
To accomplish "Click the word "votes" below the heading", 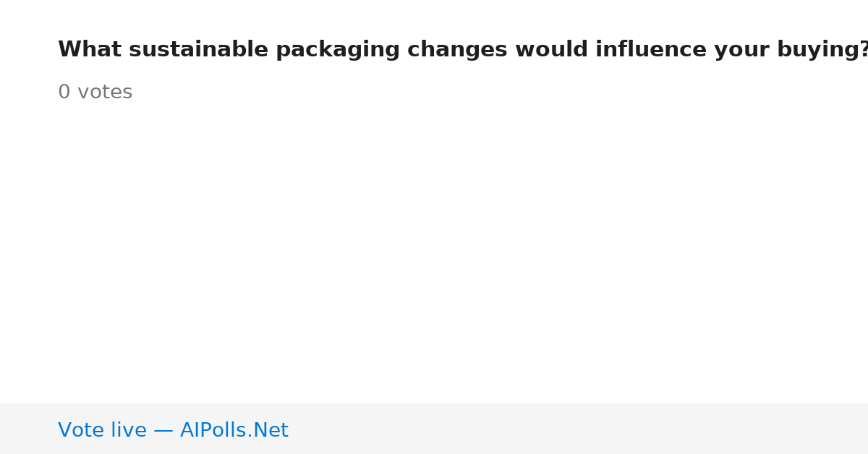I will click(x=105, y=93).
